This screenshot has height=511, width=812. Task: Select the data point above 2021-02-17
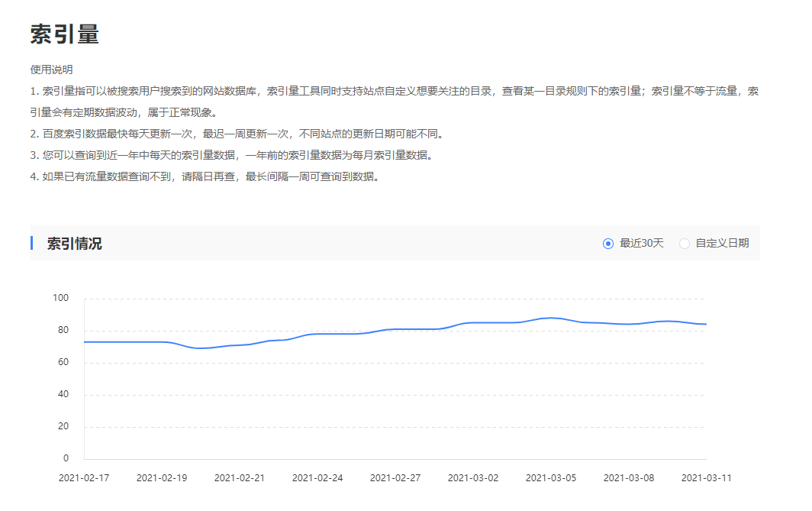[84, 341]
